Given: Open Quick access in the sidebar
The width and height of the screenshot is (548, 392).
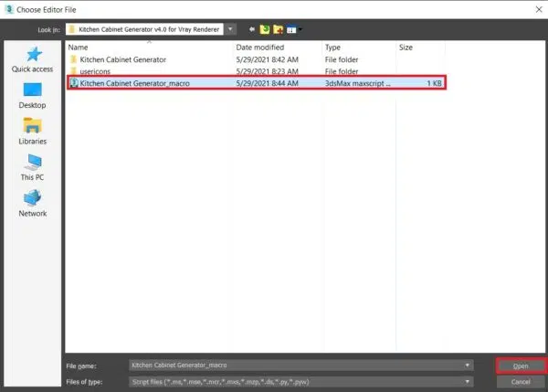Looking at the screenshot, I should point(33,59).
